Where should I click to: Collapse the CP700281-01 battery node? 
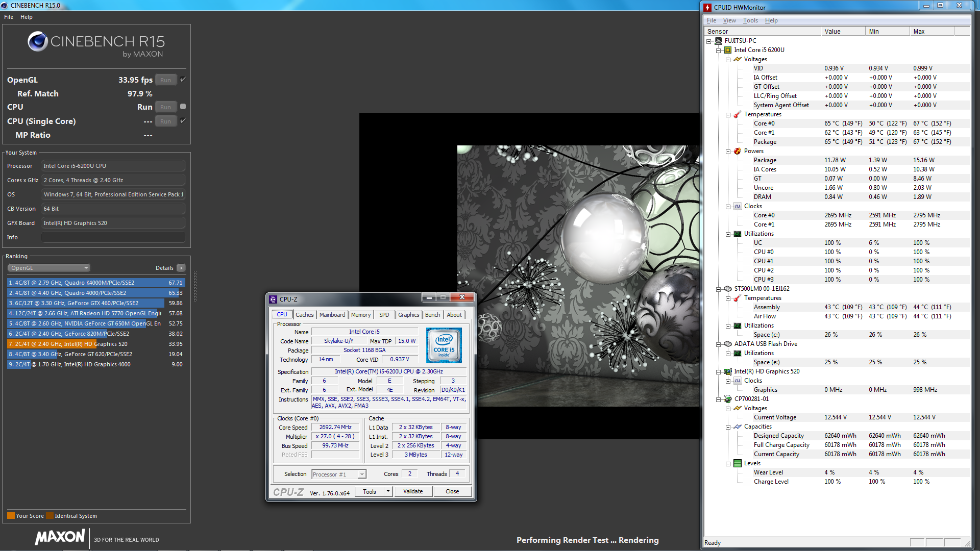[x=718, y=399]
